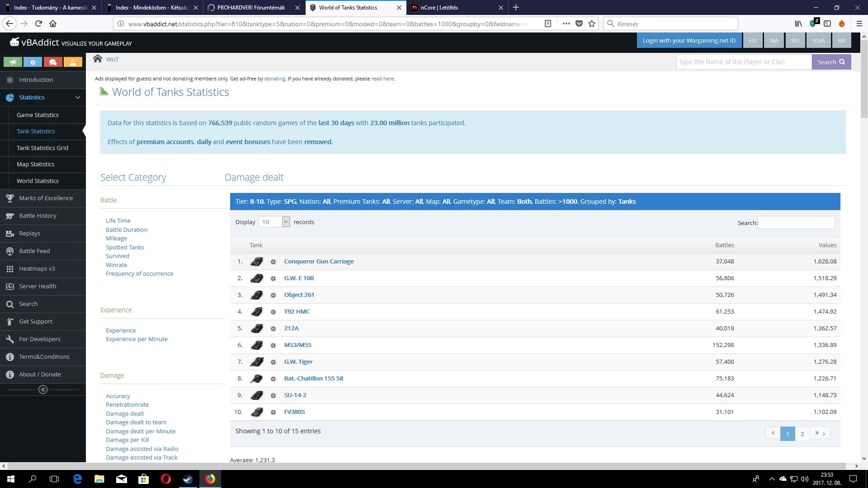Click the blue settings gear button
This screenshot has width=868, height=488.
click(x=33, y=62)
